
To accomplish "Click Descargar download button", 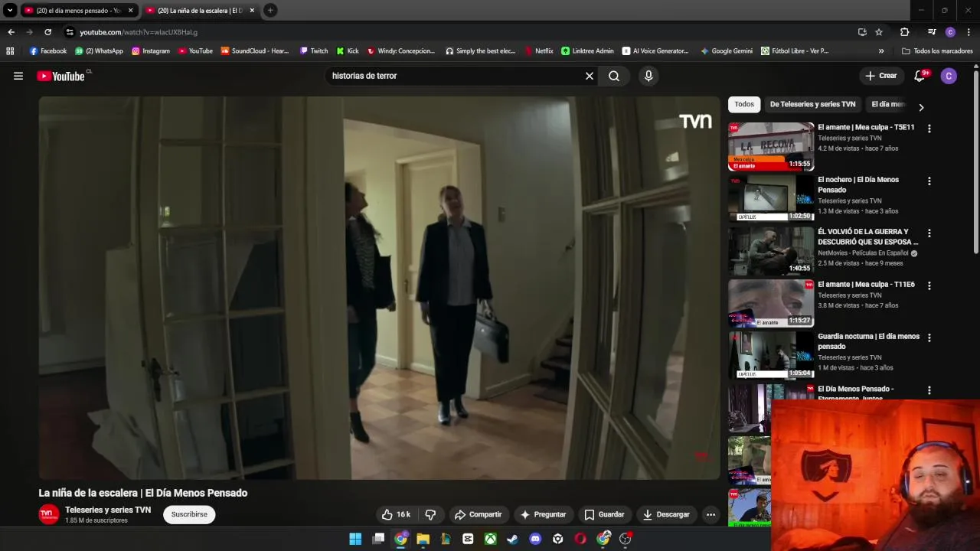I will (666, 514).
